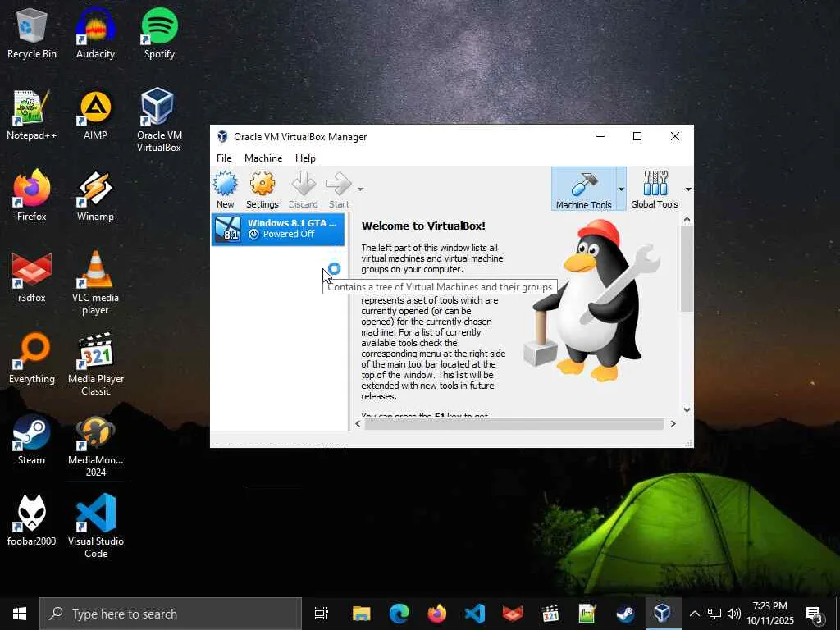Open the taskbar clock and date
The width and height of the screenshot is (840, 630).
pos(770,614)
